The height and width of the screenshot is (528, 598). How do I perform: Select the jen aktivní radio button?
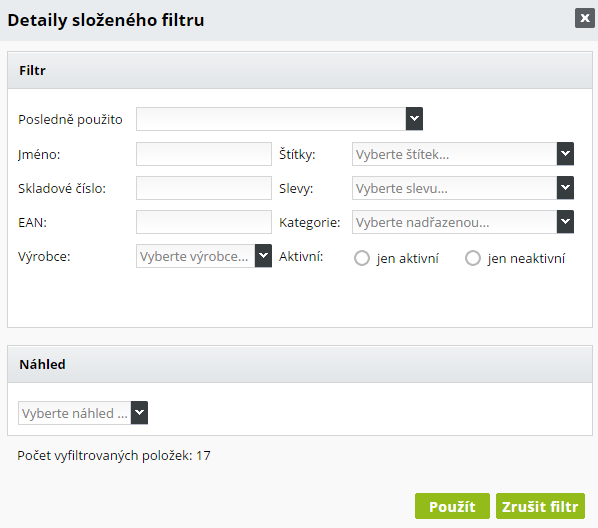coord(362,258)
